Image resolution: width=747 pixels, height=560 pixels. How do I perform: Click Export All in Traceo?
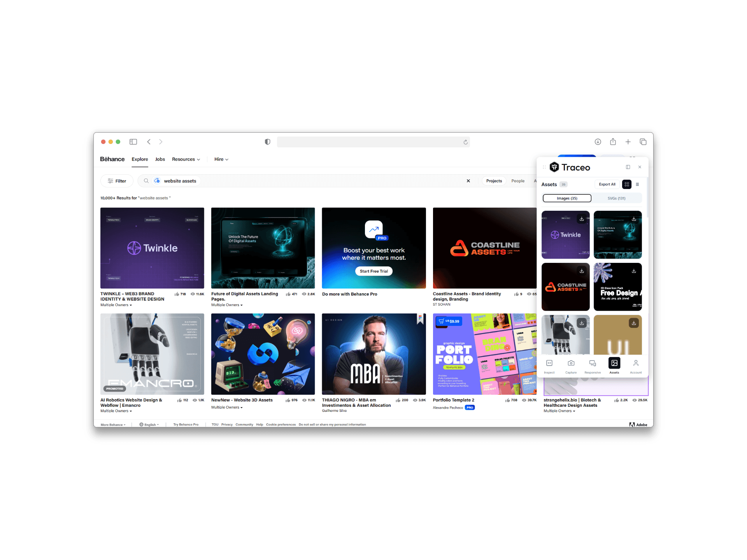607,184
